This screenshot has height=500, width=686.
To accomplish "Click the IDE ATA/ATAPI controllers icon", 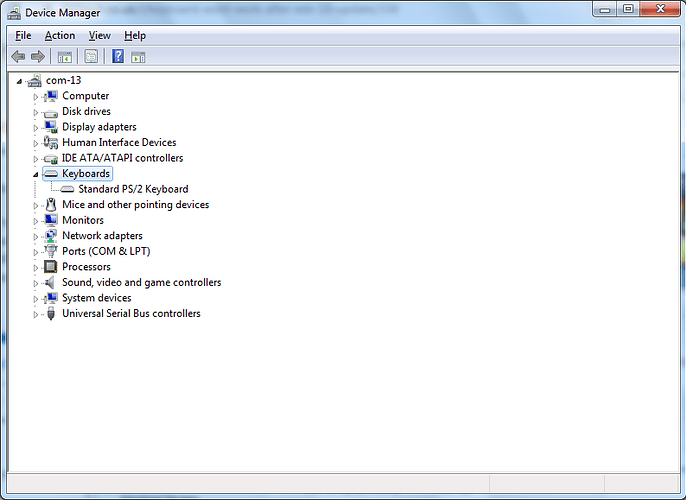I will [x=51, y=159].
